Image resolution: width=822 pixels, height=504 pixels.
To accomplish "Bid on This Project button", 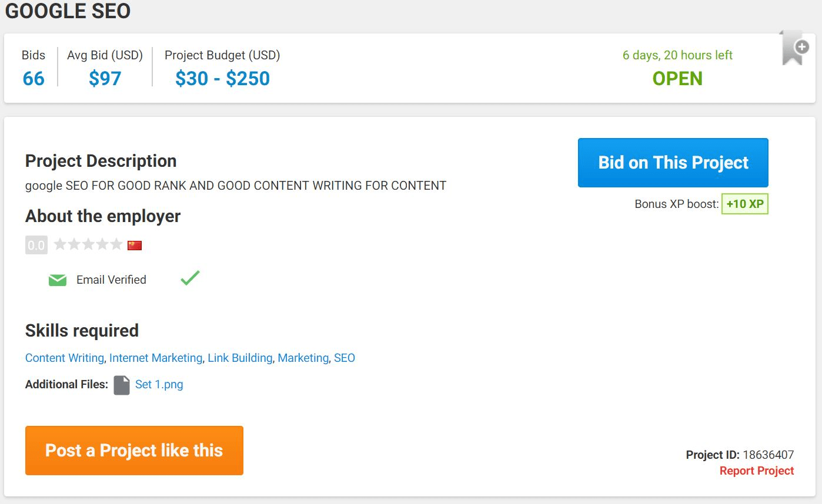I will coord(673,163).
